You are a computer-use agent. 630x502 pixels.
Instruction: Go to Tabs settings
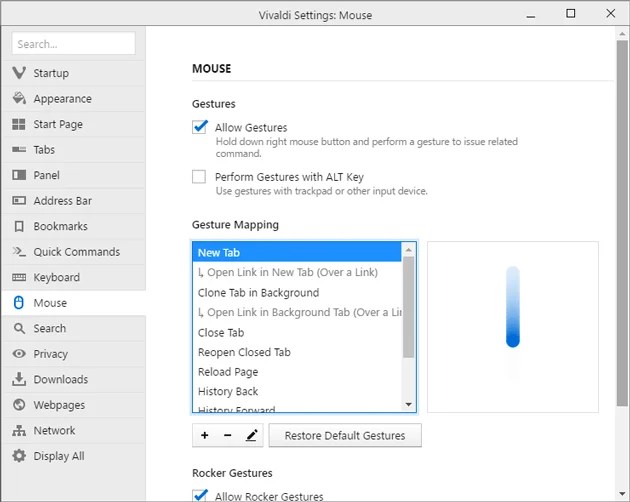click(x=74, y=150)
